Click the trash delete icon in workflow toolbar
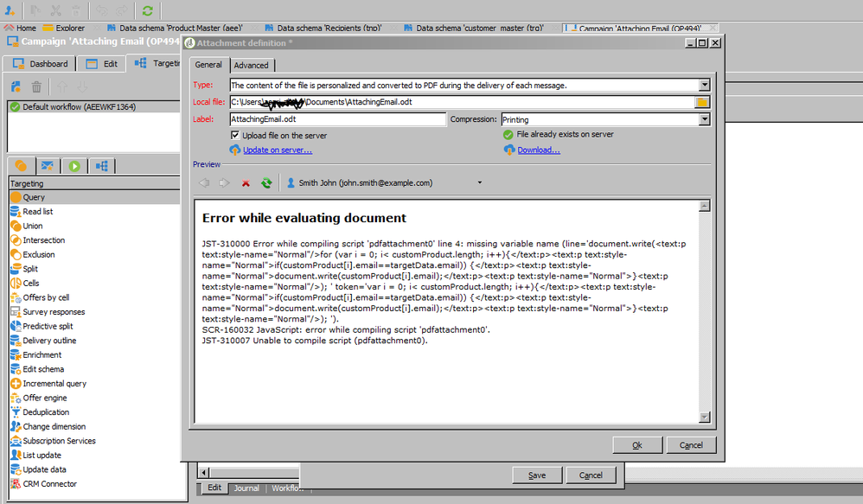 36,87
